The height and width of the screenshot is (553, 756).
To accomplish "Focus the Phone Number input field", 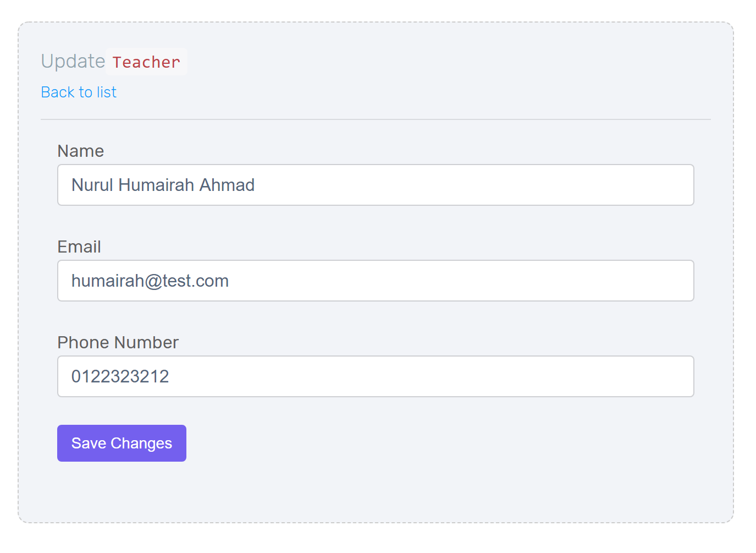I will [x=376, y=376].
